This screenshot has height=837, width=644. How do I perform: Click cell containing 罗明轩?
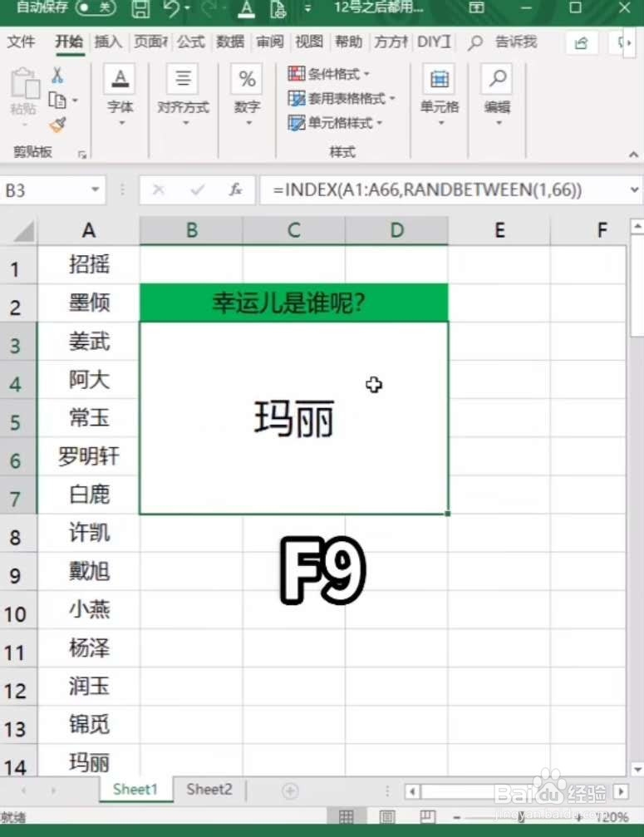pos(89,456)
